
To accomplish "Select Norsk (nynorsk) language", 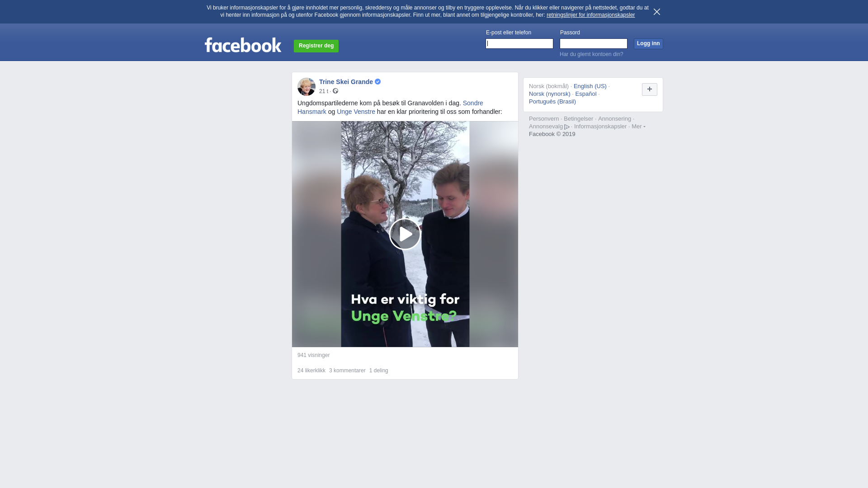I will point(549,94).
